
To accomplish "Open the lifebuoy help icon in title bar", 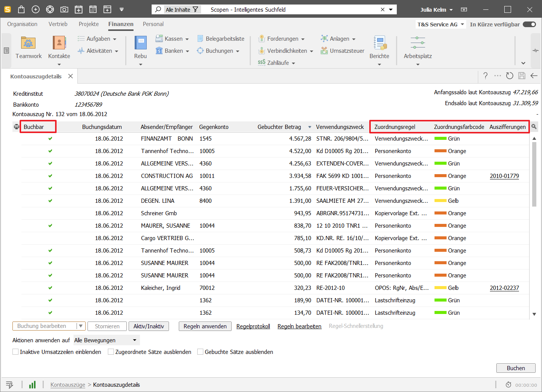I will pos(50,9).
